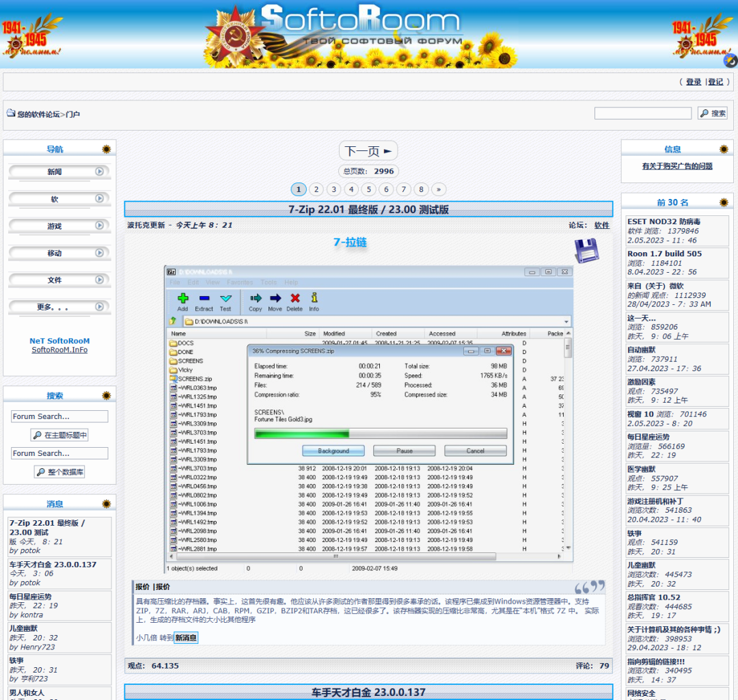Expand the 新闻 navigation arrow
This screenshot has height=700, width=738.
(99, 172)
